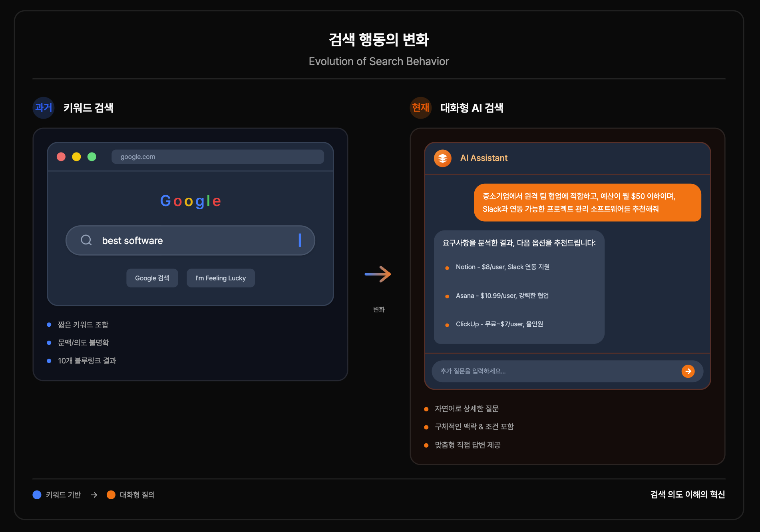Click the yellow browser traffic light dot
The width and height of the screenshot is (760, 532).
tap(77, 157)
